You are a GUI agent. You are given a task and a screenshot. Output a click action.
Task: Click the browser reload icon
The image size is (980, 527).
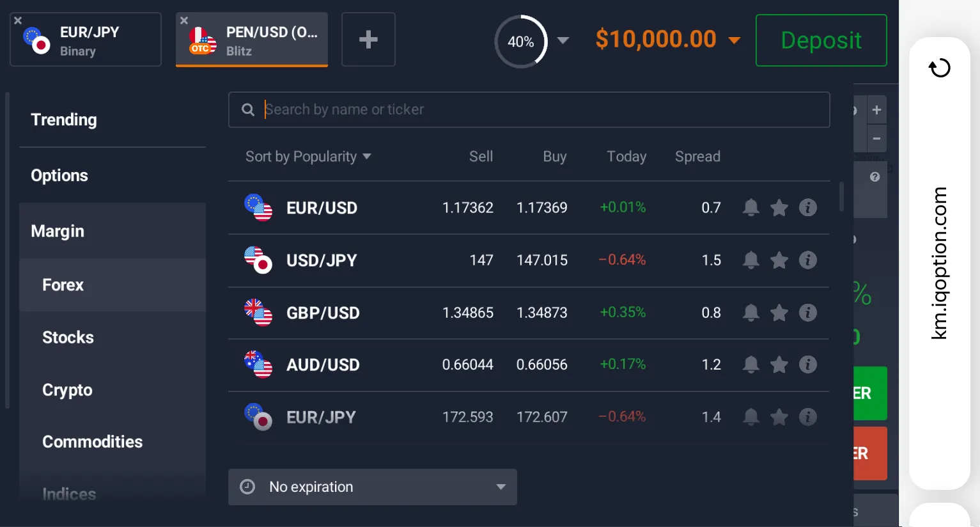[x=939, y=68]
